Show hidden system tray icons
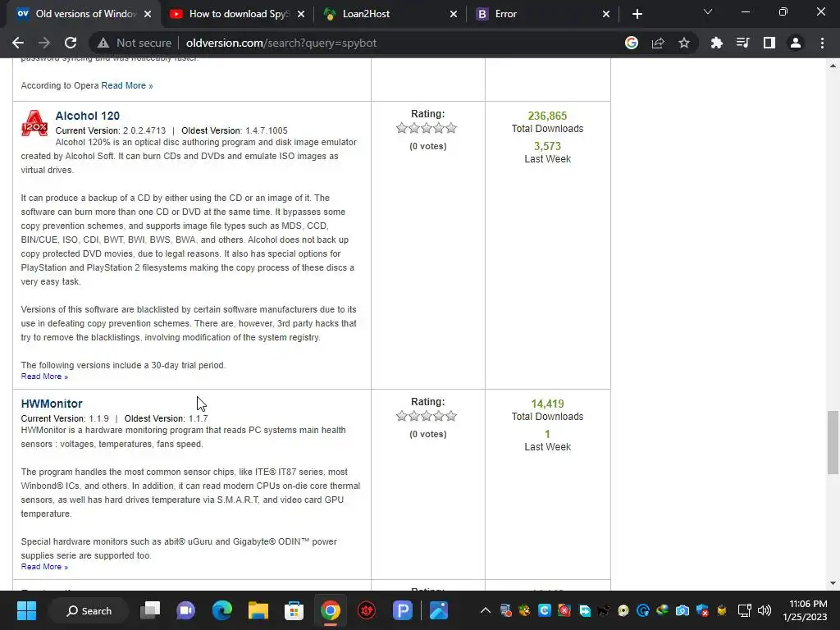840x630 pixels. point(485,610)
